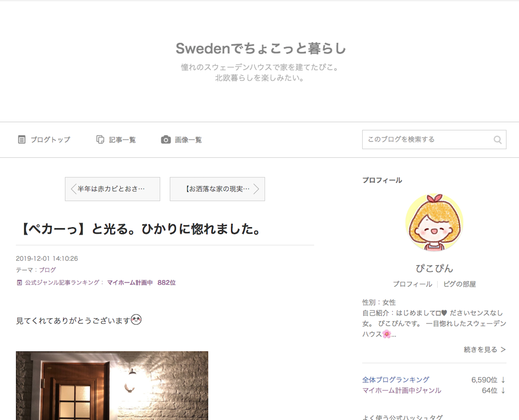Image resolution: width=519 pixels, height=420 pixels.
Task: Click the 6,590位 ranking value
Action: 484,380
